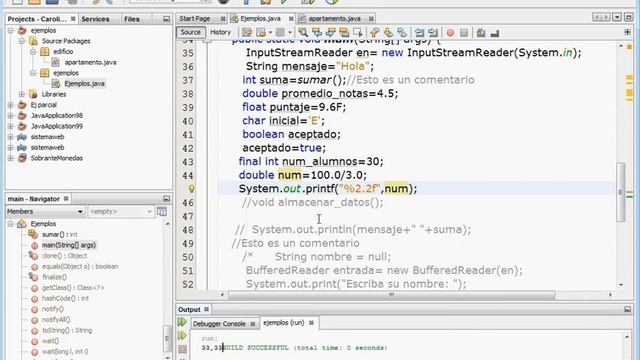This screenshot has height=360, width=640.
Task: Close the Ejemplos.java tab
Action: pyautogui.click(x=291, y=19)
